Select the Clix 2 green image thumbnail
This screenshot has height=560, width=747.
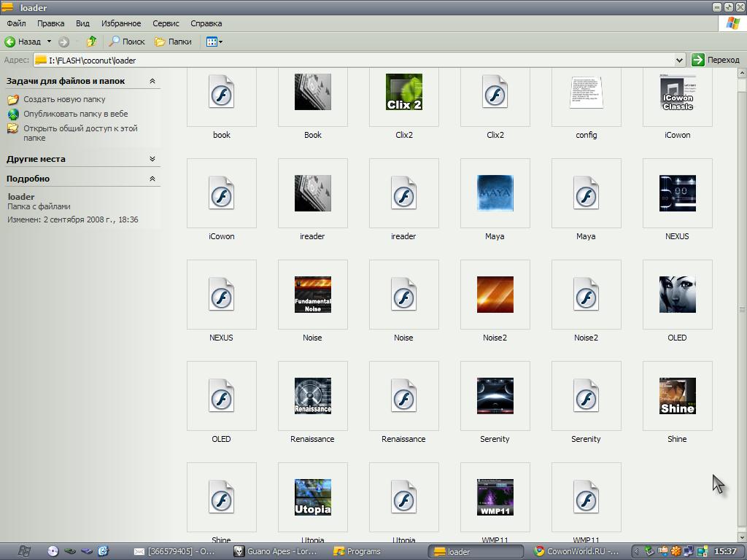404,91
